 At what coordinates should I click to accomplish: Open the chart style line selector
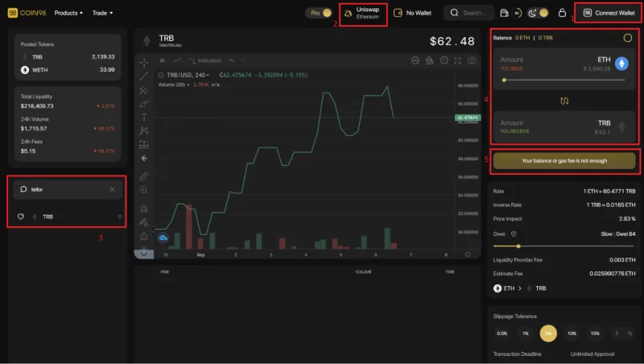(177, 60)
